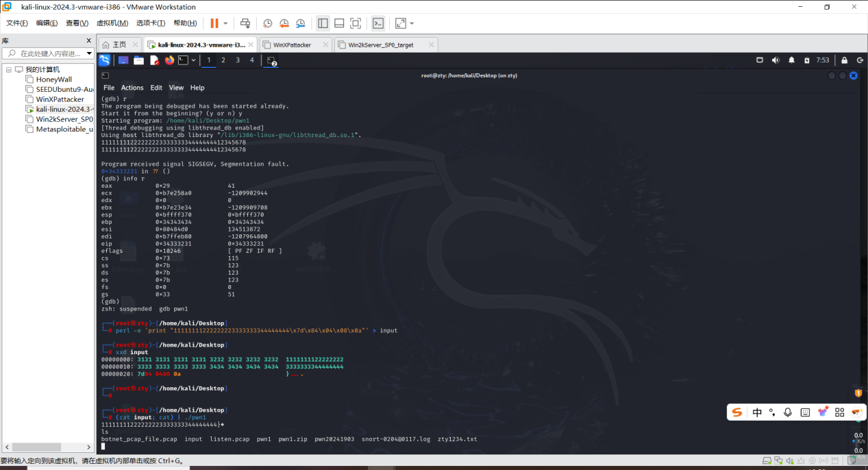
Task: Toggle the thumbnail bar view icon
Action: tap(339, 23)
